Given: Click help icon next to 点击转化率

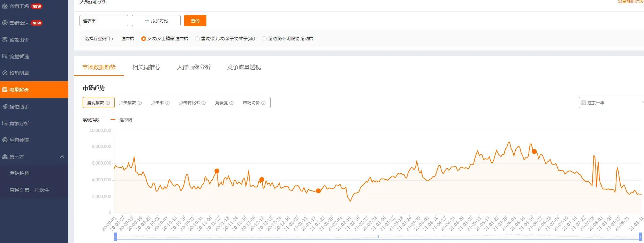Looking at the screenshot, I should tap(204, 103).
